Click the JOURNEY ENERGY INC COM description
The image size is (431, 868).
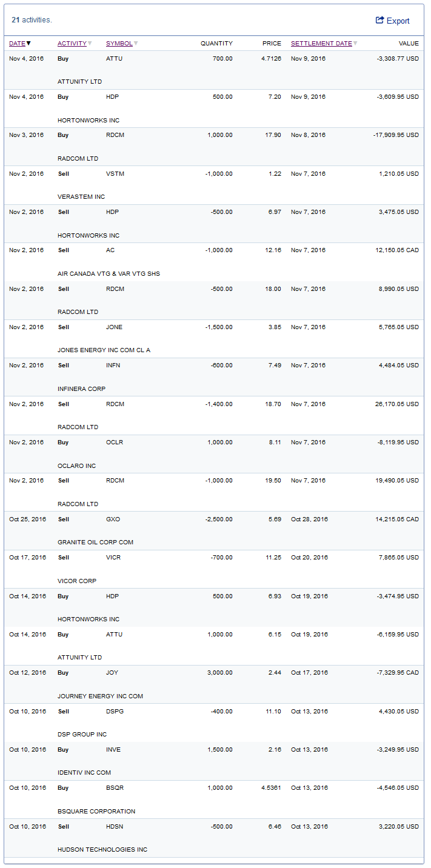(100, 696)
